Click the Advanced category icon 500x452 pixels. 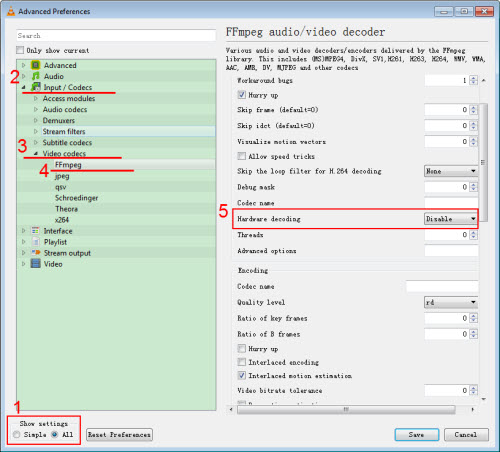(x=36, y=65)
